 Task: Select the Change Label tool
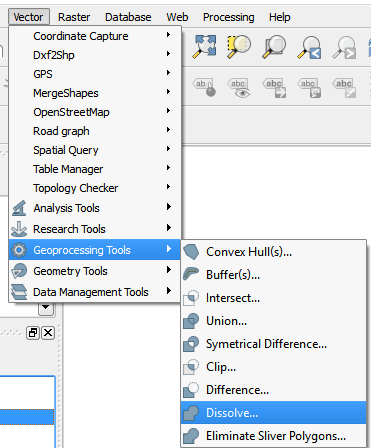[344, 88]
